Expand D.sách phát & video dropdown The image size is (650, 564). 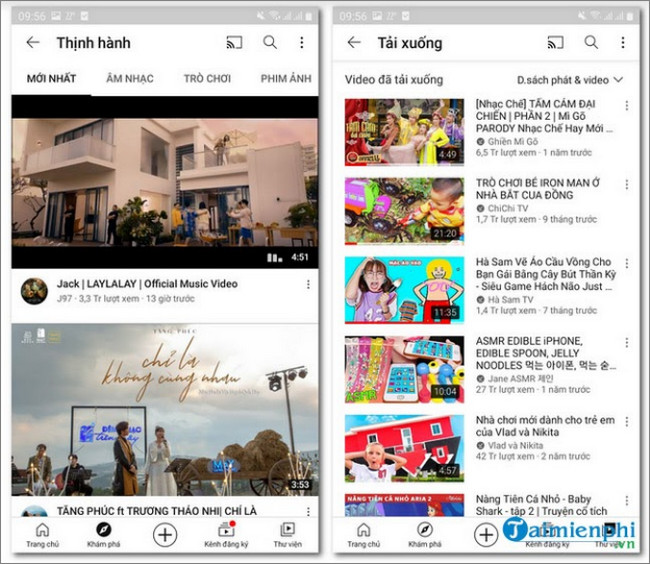coord(570,80)
